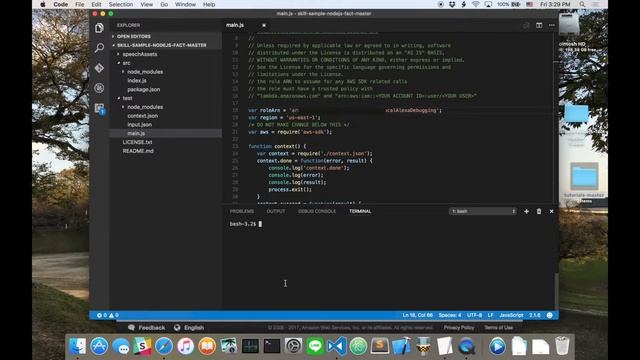Expand the speechAssets folder

pos(140,54)
